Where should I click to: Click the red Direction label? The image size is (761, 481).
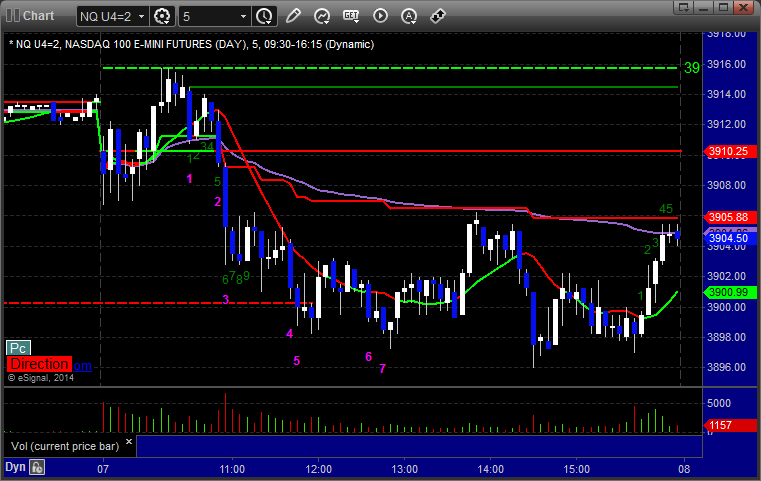(39, 364)
